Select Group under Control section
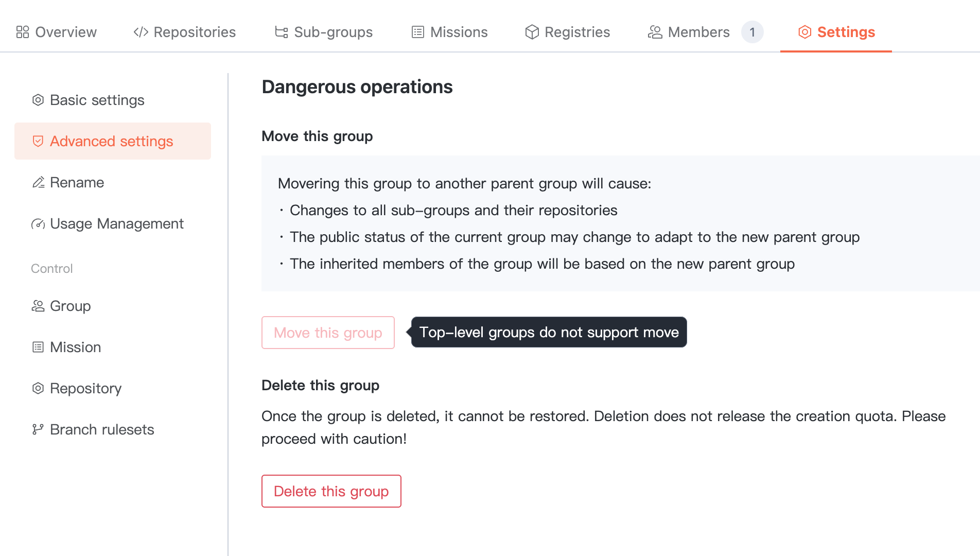Viewport: 980px width, 556px height. 70,306
